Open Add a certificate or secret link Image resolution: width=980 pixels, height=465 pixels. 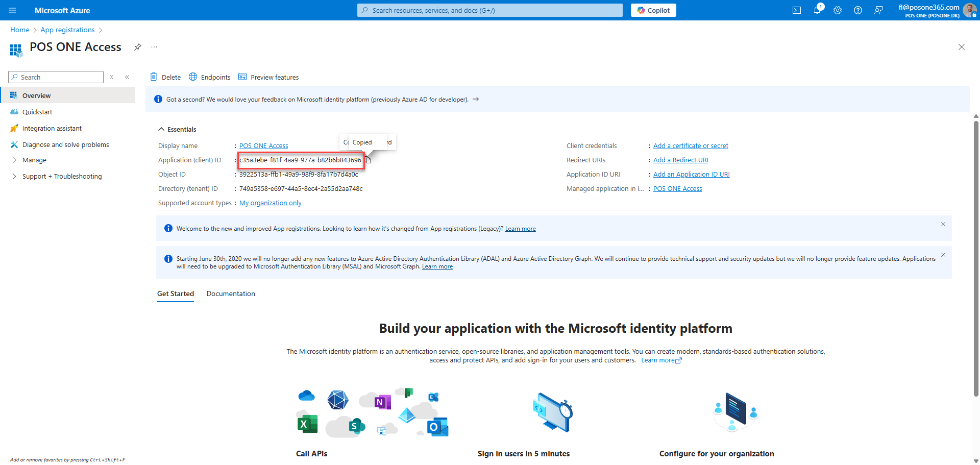tap(691, 145)
